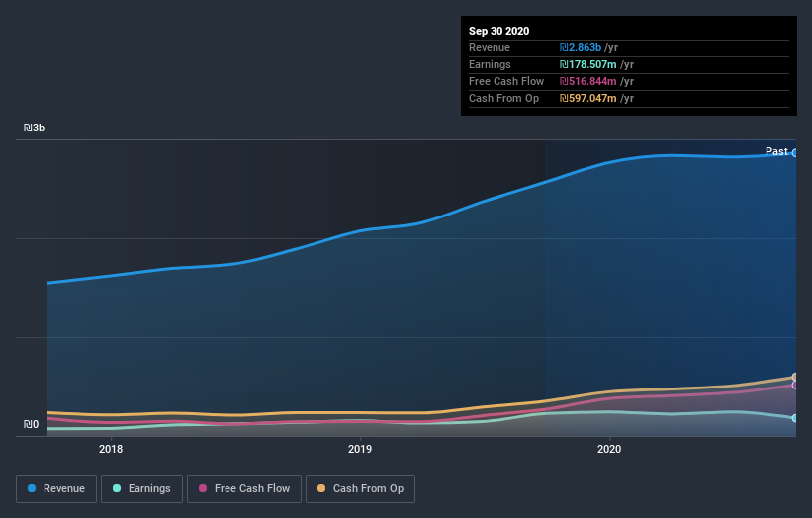Click the Cash From Op endpoint marker
Image resolution: width=812 pixels, height=518 pixels.
click(795, 377)
